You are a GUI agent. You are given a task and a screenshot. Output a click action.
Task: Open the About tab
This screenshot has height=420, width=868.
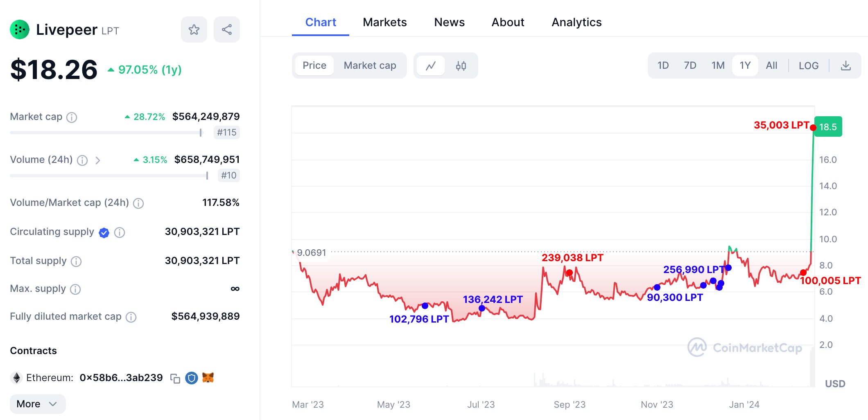click(508, 22)
